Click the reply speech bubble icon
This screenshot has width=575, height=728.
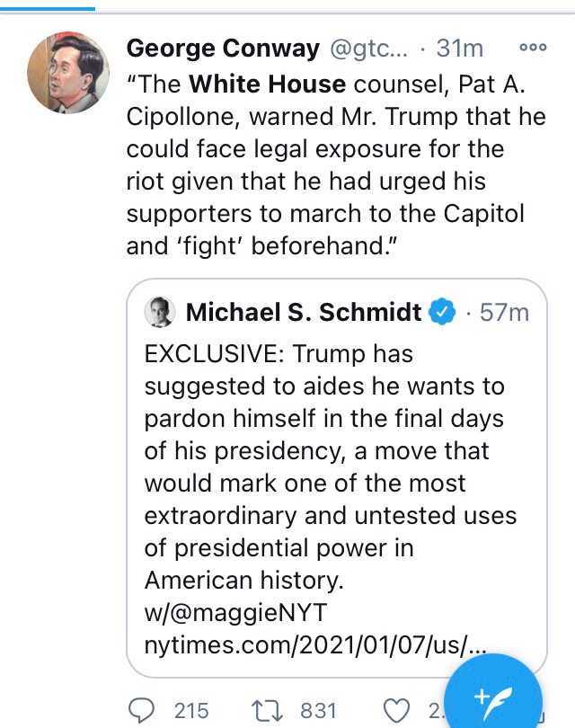coord(142,710)
